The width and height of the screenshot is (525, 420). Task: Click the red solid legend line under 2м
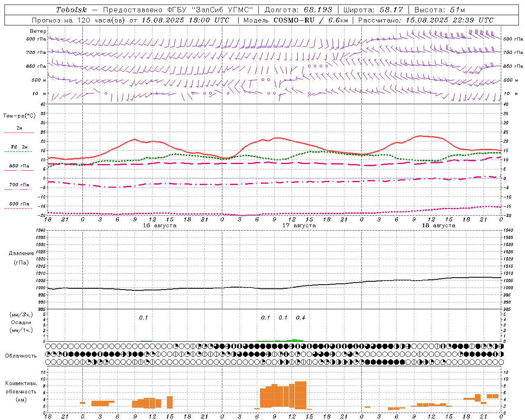[19, 133]
